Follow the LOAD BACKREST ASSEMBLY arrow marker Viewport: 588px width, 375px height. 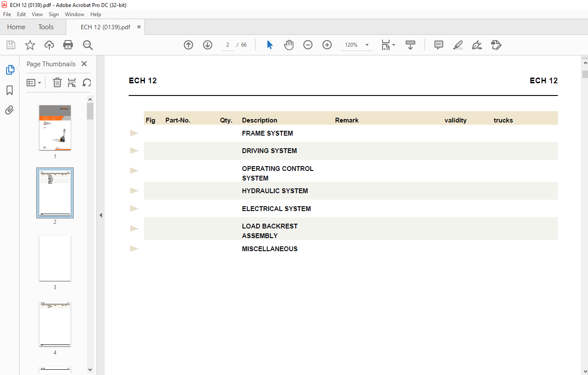tap(134, 228)
